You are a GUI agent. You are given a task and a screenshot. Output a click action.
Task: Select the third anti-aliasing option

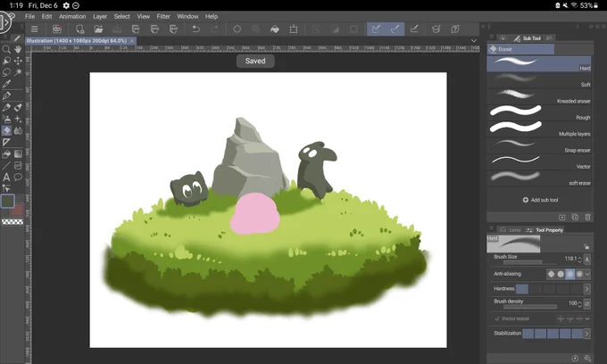pos(570,274)
